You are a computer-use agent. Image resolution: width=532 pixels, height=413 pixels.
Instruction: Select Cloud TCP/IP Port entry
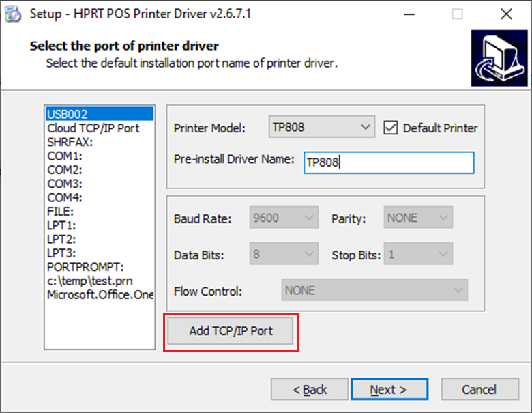pyautogui.click(x=93, y=128)
